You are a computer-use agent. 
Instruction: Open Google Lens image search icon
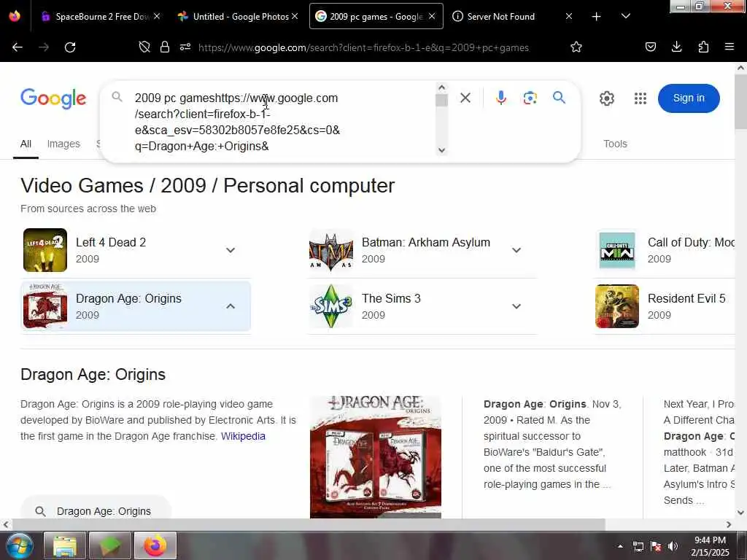[530, 98]
